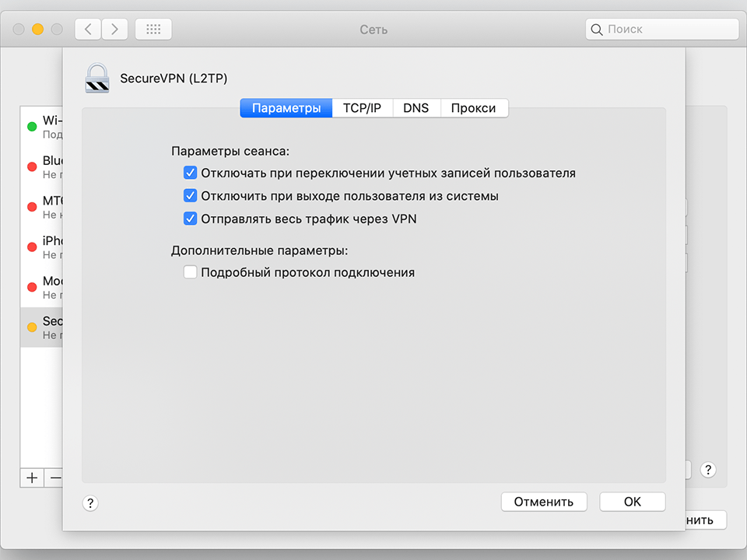The height and width of the screenshot is (560, 747).
Task: Click the magnifier icon in the search field
Action: coord(596,29)
